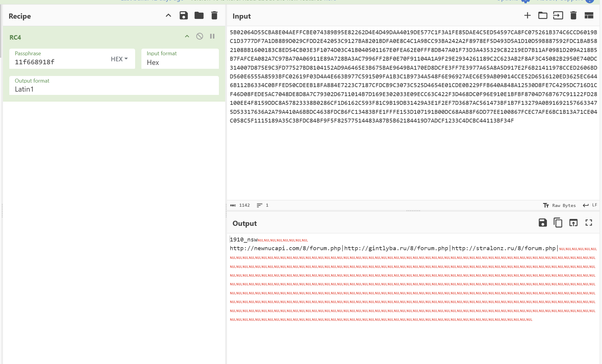Open the Output format Latin1 dropdown
The width and height of the screenshot is (602, 364).
tap(114, 86)
